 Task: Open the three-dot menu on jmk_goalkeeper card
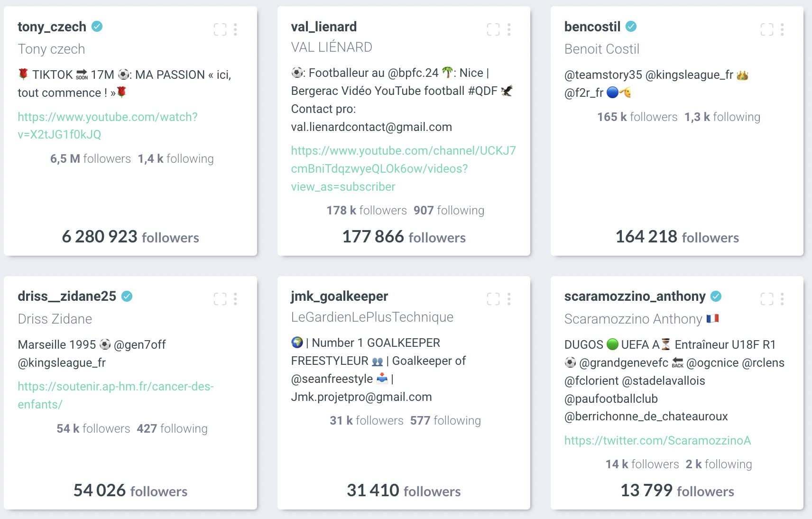(x=509, y=298)
